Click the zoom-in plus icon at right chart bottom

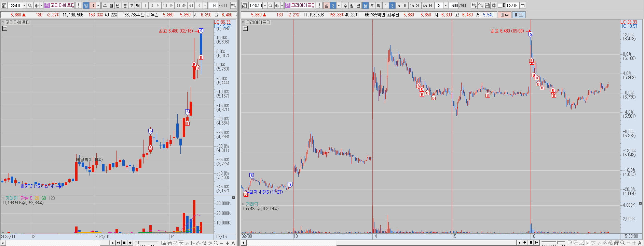634,243
